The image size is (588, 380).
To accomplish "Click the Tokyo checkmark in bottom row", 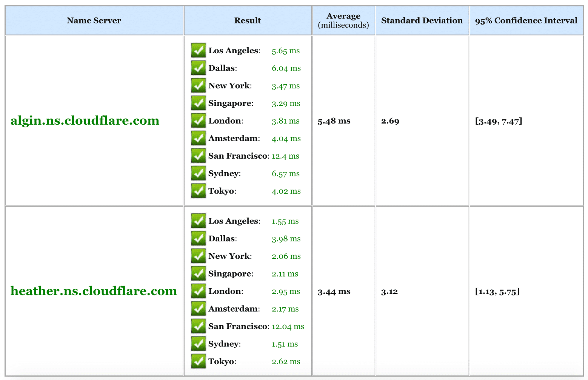I will (x=199, y=361).
